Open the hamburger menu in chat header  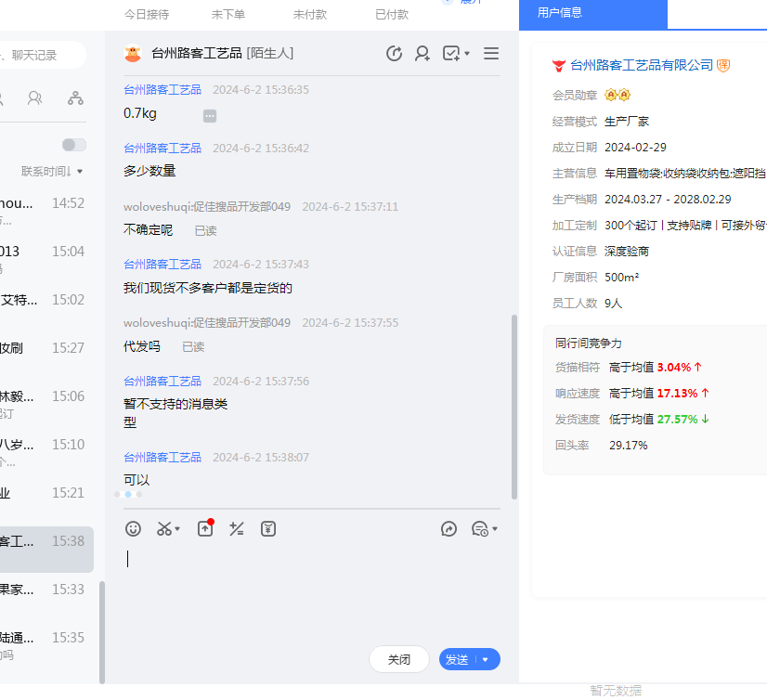coord(491,54)
